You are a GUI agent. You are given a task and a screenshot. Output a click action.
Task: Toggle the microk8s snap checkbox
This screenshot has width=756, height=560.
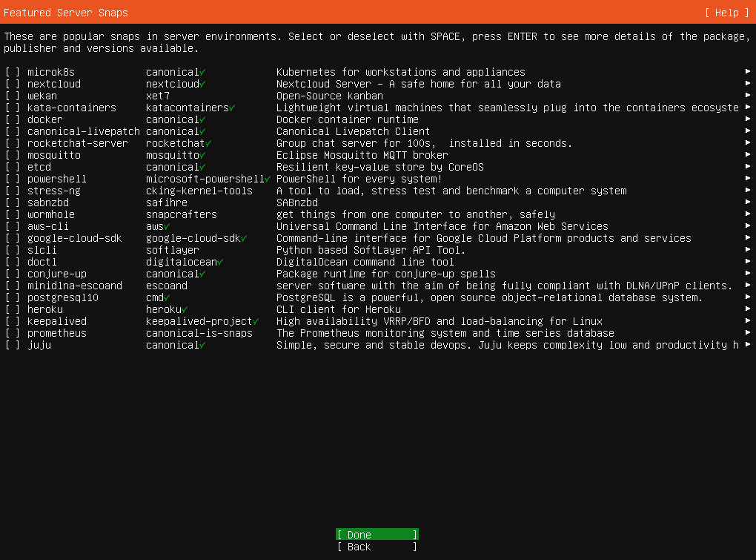pos(13,73)
